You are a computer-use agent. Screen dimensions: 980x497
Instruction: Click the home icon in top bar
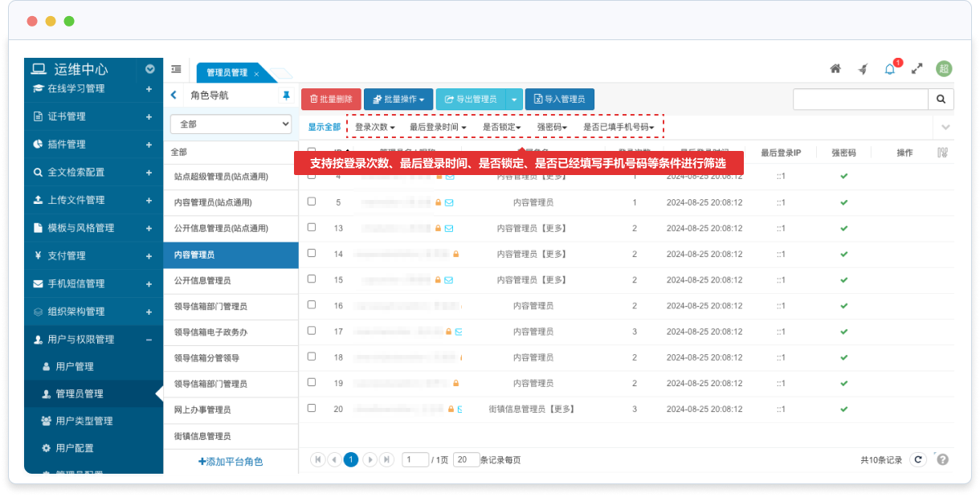click(835, 69)
